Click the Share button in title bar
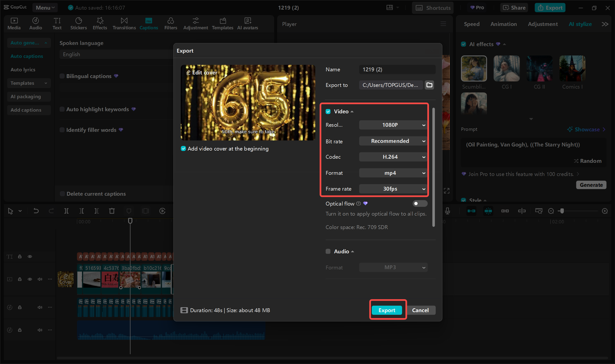 514,8
